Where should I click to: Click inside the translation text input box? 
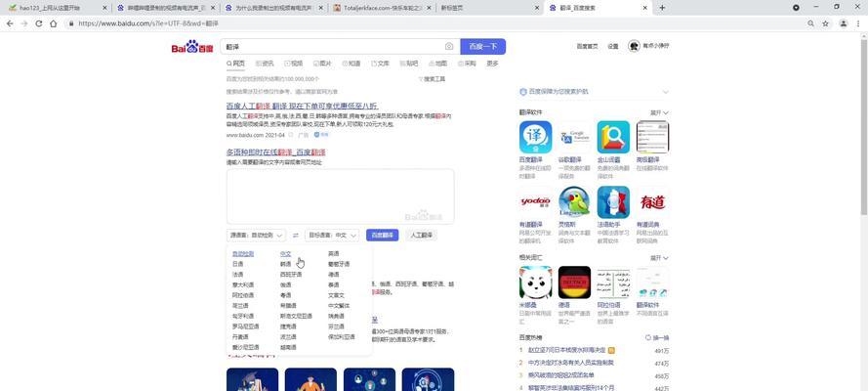point(341,196)
